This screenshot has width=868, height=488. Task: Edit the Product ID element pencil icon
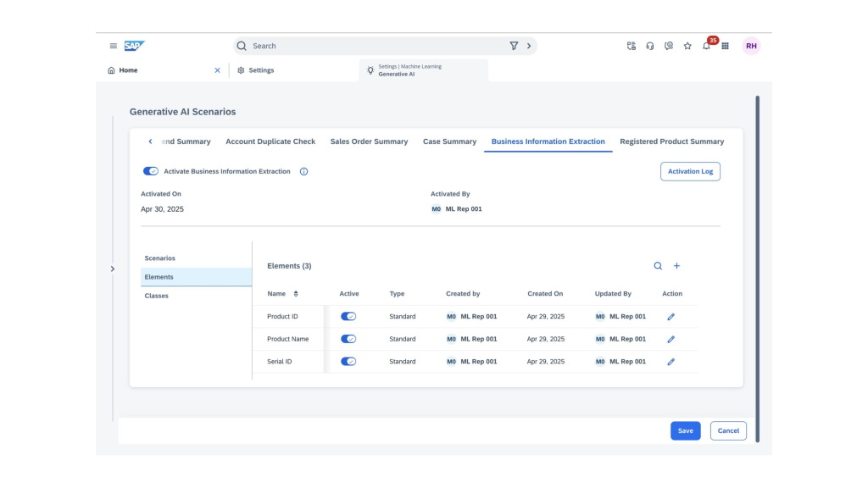click(x=670, y=317)
